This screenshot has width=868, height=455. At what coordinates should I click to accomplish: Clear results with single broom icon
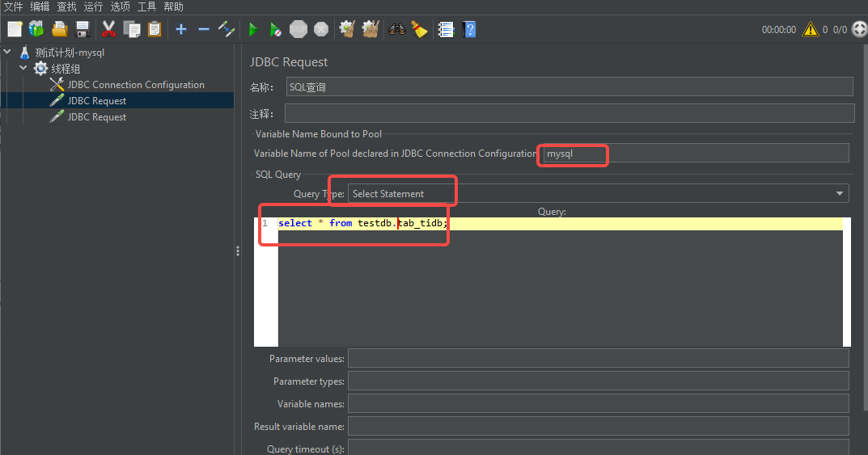coord(347,29)
